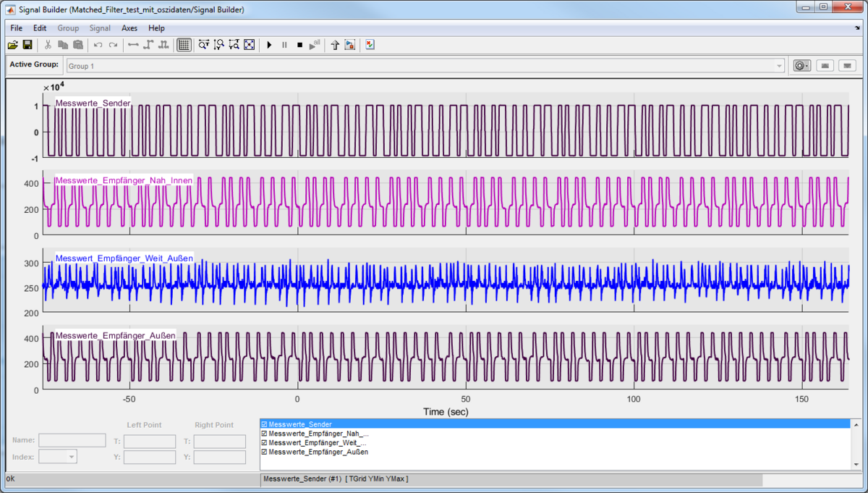Click the Name input field

pos(72,440)
